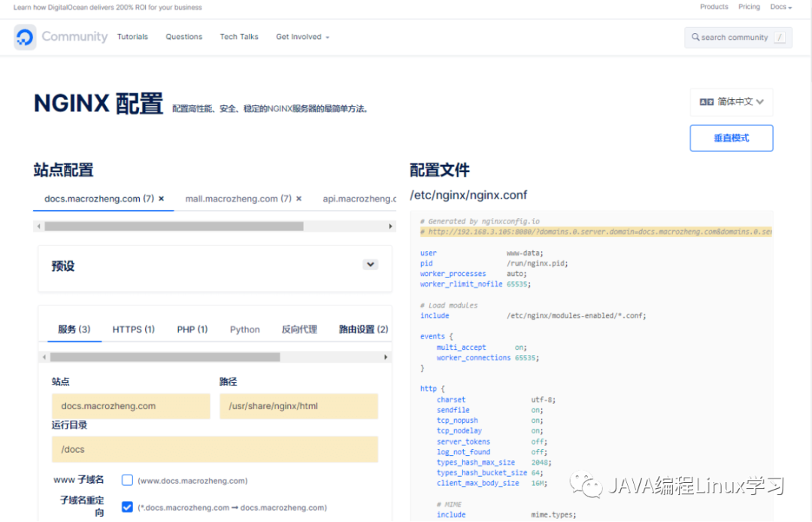Open the 简体中文 language dropdown
The image size is (812, 522).
pyautogui.click(x=732, y=102)
